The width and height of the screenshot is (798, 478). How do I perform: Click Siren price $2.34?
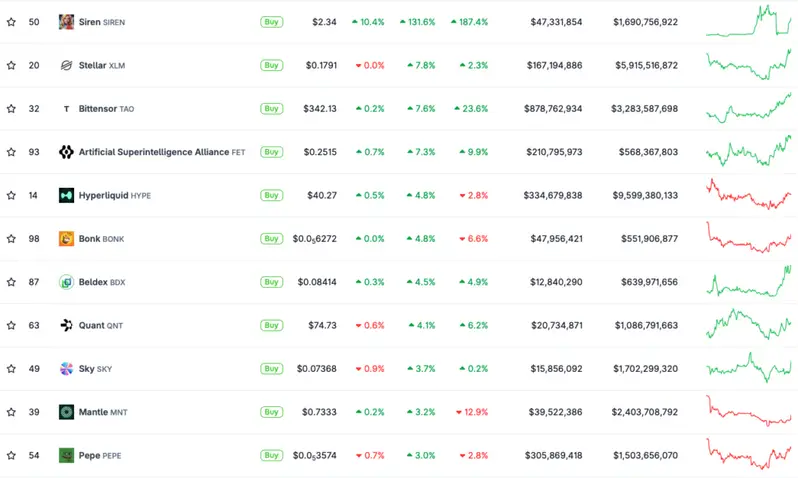click(324, 22)
